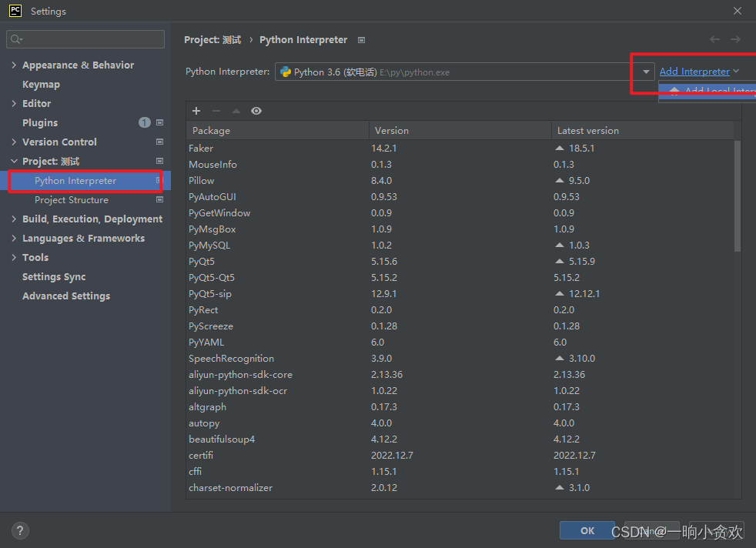Expand the Tools section
The height and width of the screenshot is (548, 756).
tap(14, 257)
